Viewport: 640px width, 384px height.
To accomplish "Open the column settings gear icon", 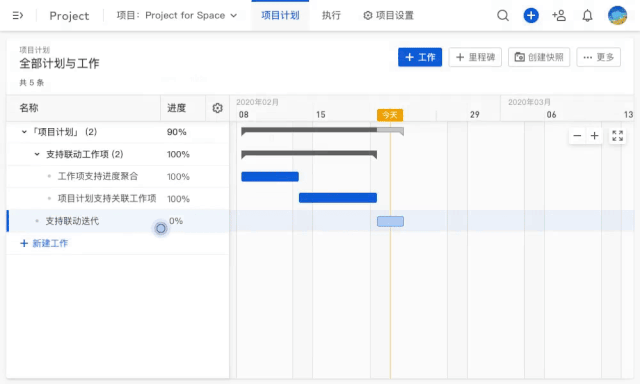I will pos(218,108).
